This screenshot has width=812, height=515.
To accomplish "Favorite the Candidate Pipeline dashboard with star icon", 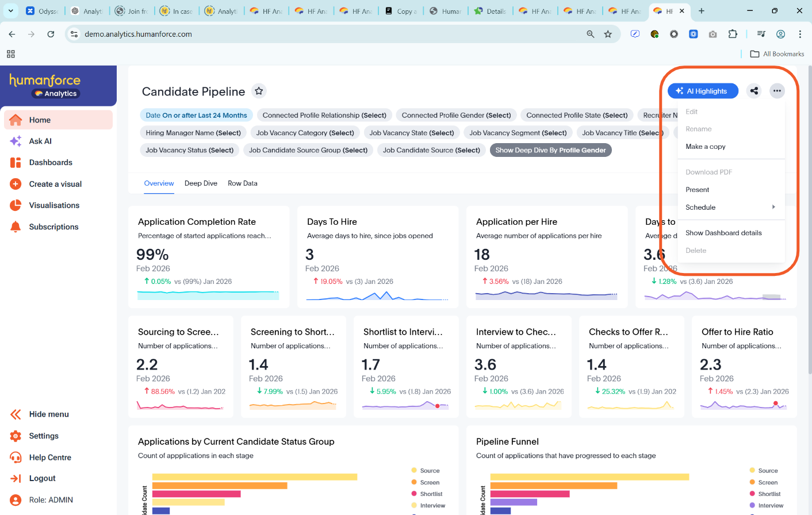I will (259, 91).
